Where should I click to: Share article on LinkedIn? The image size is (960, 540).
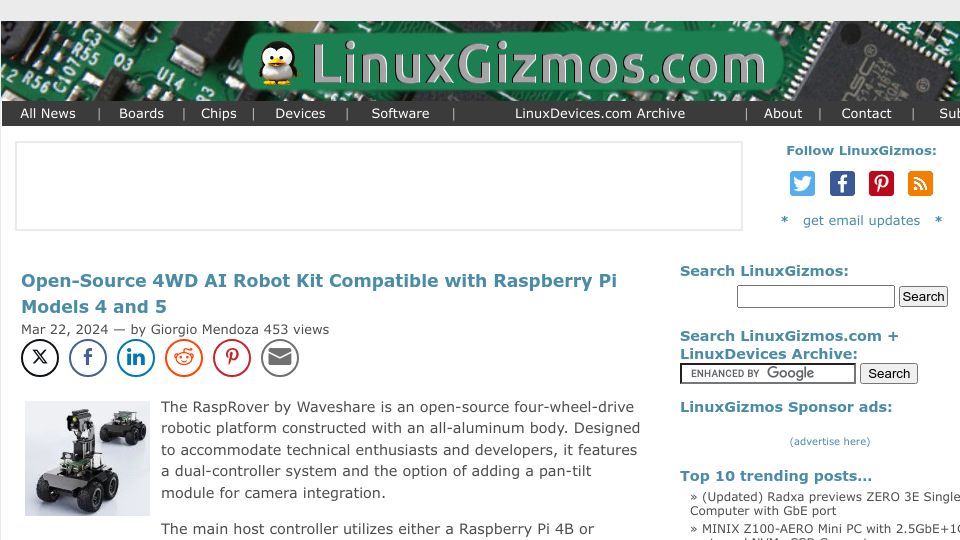click(136, 358)
